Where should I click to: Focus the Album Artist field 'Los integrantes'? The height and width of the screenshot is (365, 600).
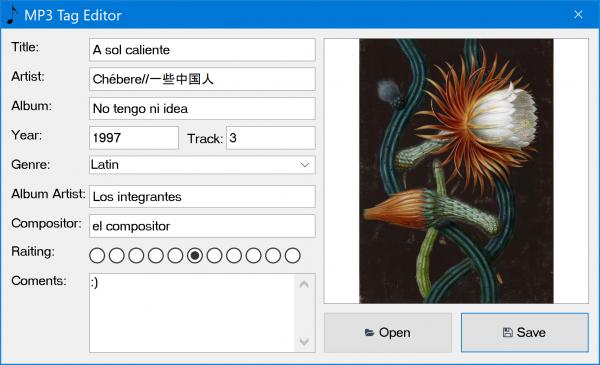coord(202,197)
